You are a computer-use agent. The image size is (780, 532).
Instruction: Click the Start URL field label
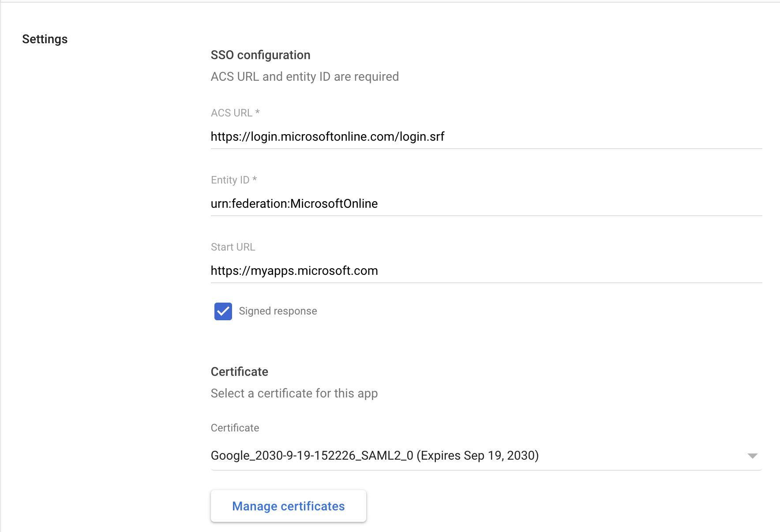tap(233, 247)
